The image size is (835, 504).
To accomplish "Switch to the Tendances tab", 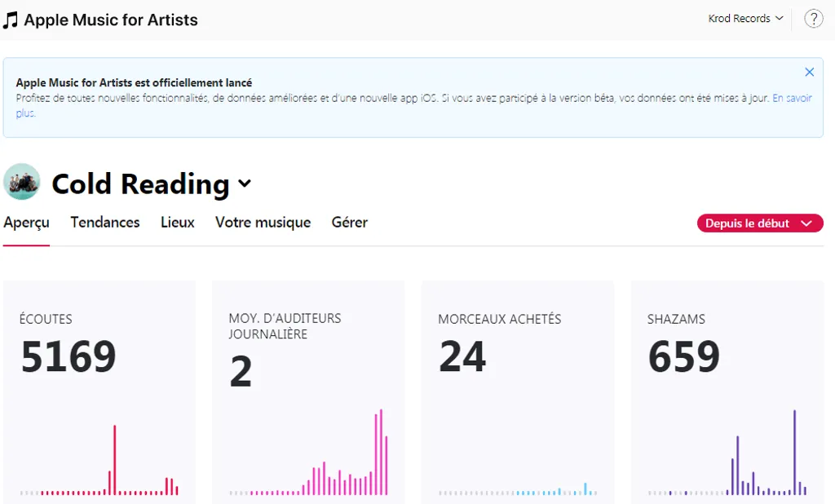I will (105, 223).
